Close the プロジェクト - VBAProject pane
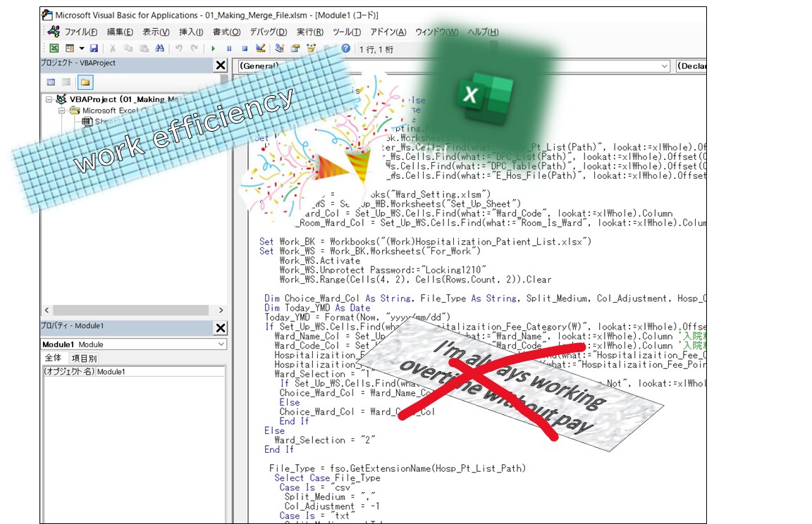Viewport: 812px width, 524px height. [221, 65]
